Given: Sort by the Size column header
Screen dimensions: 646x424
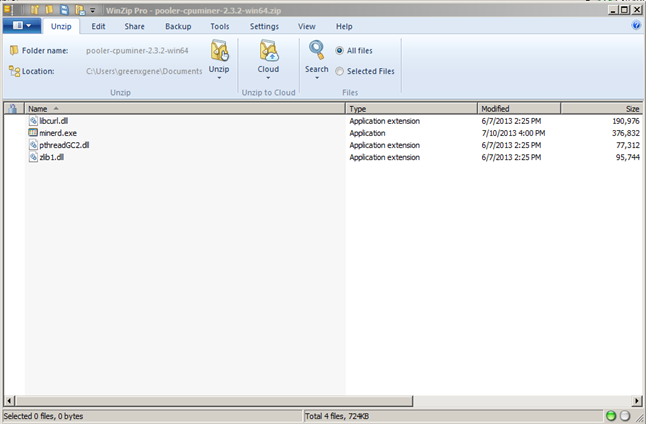Looking at the screenshot, I should [602, 109].
